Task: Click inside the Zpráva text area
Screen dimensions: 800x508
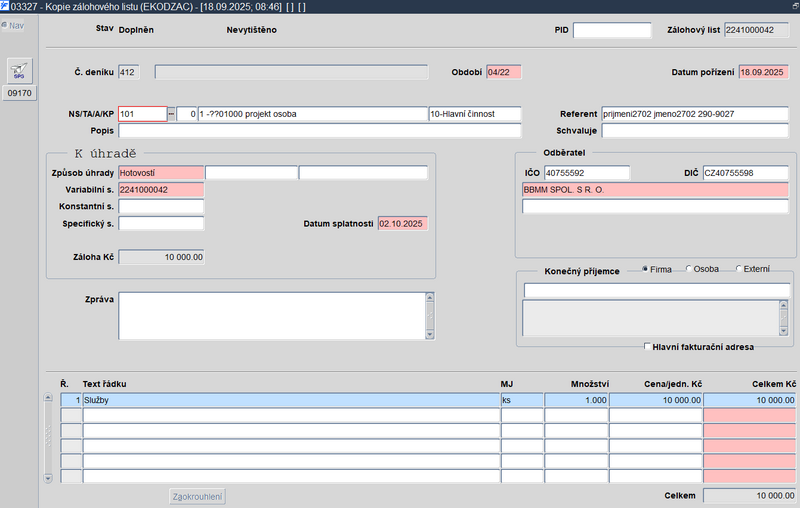Action: (272, 316)
